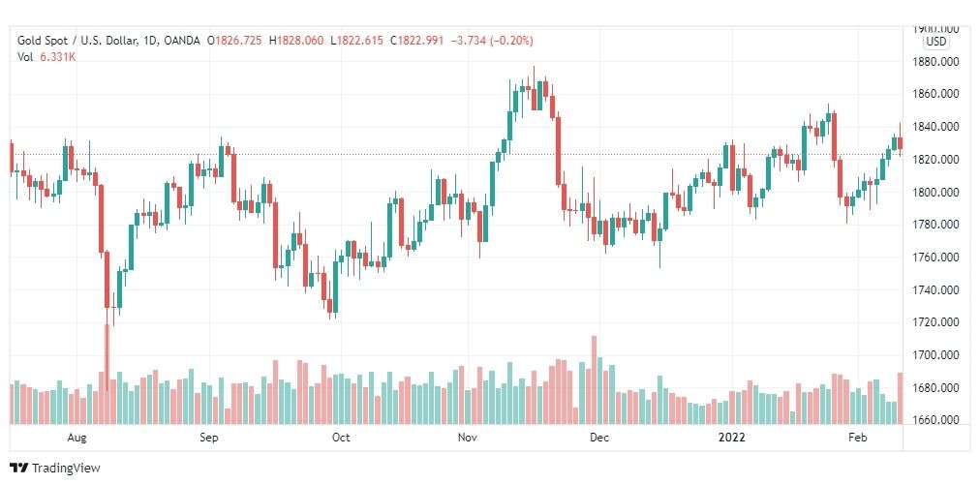980x485 pixels.
Task: Click the Feb label on time axis
Action: pos(858,438)
